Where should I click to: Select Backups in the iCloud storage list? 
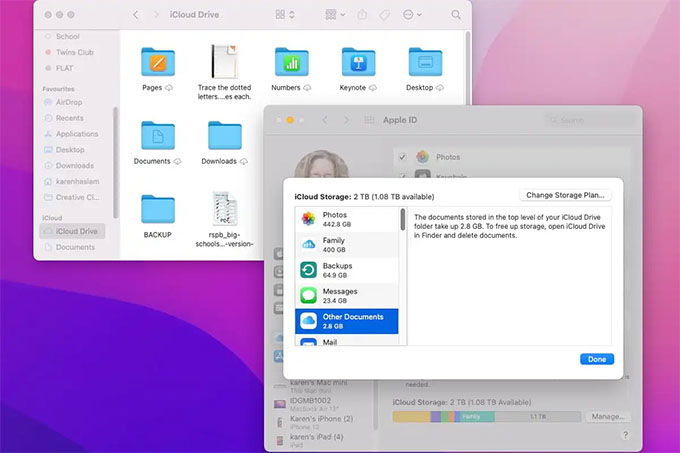[347, 270]
